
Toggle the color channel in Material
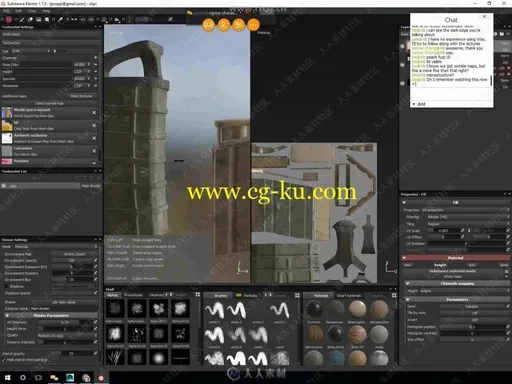[x=408, y=265]
